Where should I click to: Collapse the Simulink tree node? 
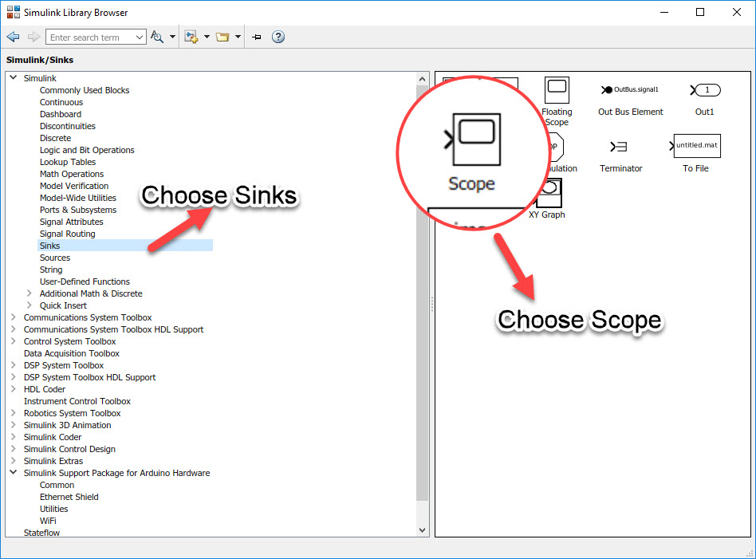(x=13, y=77)
